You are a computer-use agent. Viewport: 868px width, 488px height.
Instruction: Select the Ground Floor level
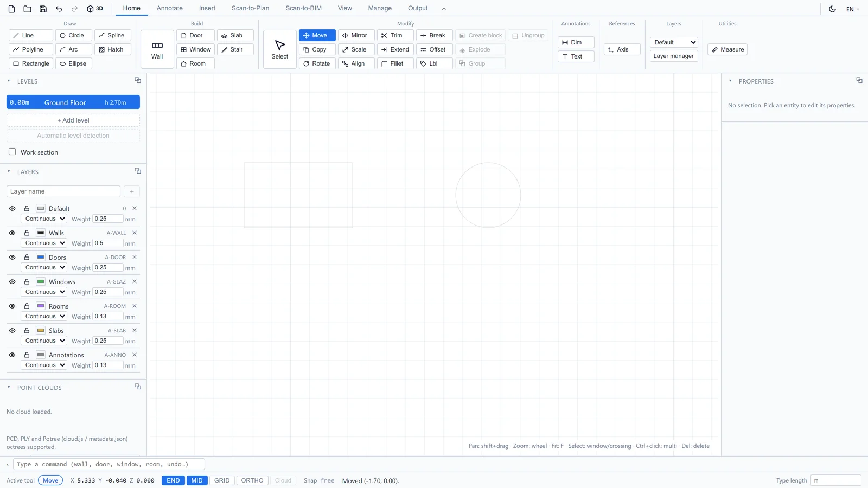[x=73, y=102]
